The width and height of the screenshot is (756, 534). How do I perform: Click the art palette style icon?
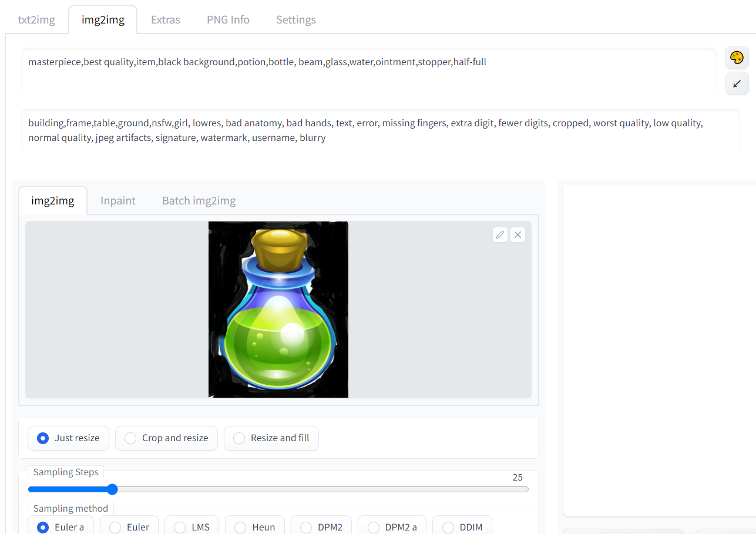point(737,58)
